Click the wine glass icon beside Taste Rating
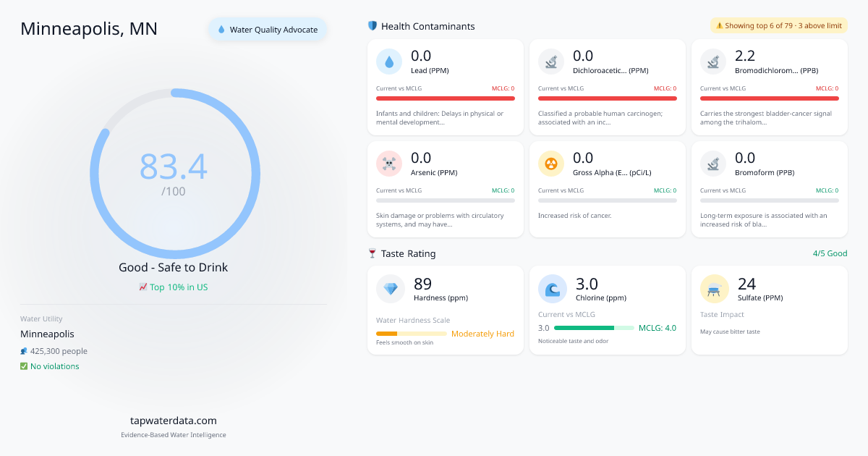The height and width of the screenshot is (456, 868). point(373,253)
